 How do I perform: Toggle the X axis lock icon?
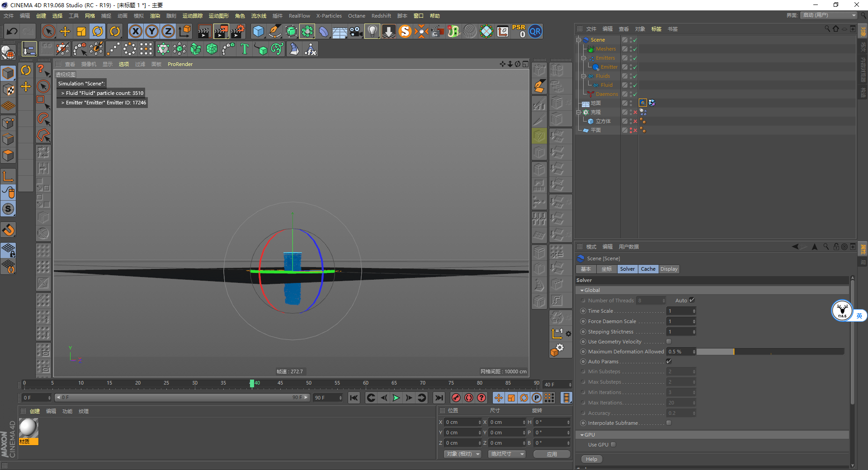[x=135, y=31]
